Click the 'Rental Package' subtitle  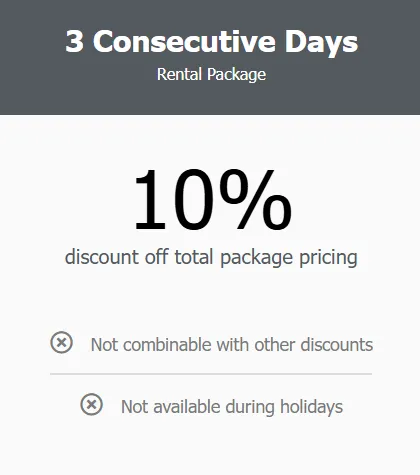click(212, 74)
